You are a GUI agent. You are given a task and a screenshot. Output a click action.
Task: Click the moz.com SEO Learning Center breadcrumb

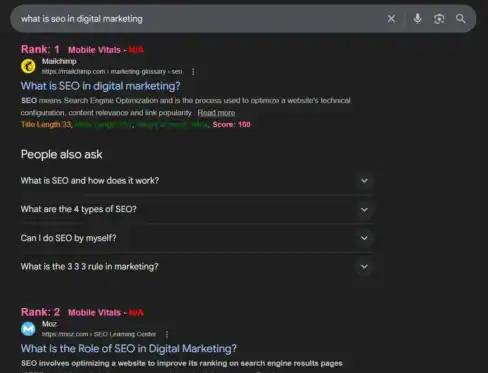pyautogui.click(x=99, y=334)
